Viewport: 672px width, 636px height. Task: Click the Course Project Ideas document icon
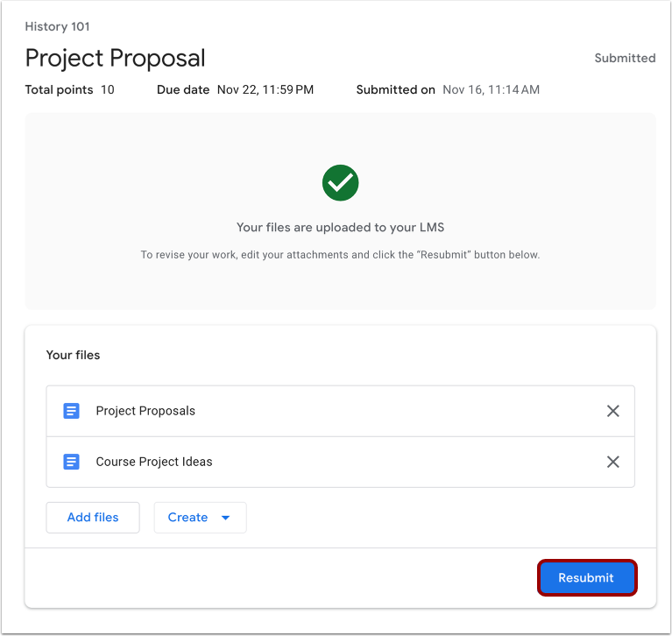71,462
